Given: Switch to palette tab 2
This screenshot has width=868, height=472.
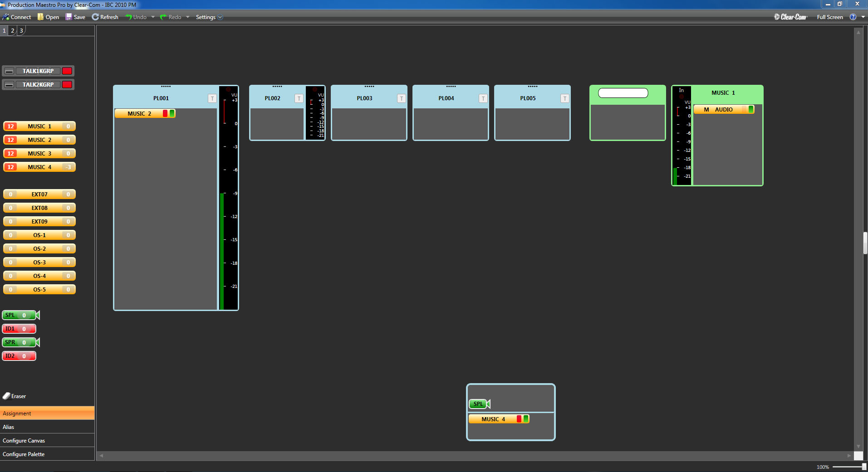Looking at the screenshot, I should pos(13,31).
